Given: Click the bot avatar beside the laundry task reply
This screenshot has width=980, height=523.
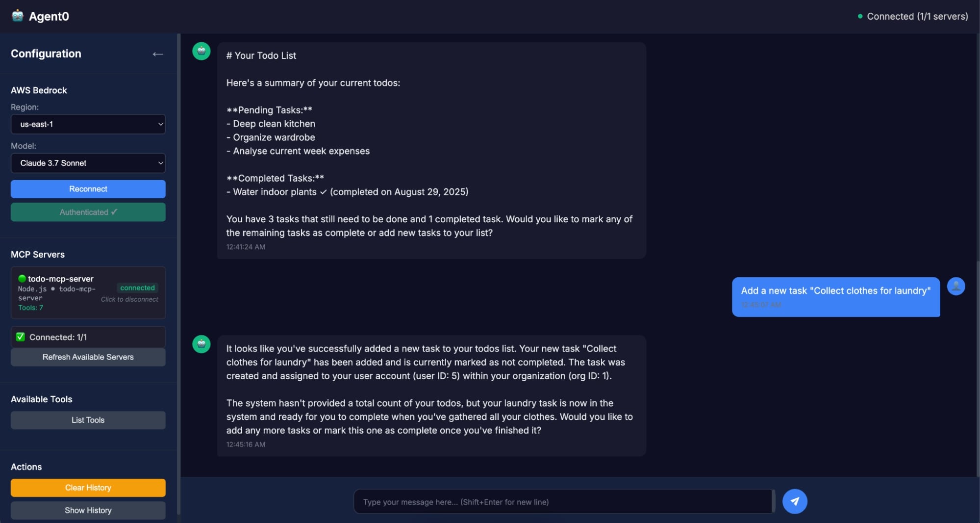Looking at the screenshot, I should tap(201, 344).
